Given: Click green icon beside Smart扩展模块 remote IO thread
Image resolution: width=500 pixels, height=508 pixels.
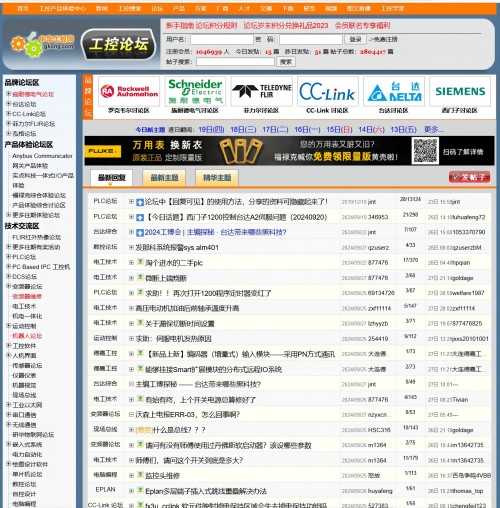Looking at the screenshot, I should click(x=140, y=368).
